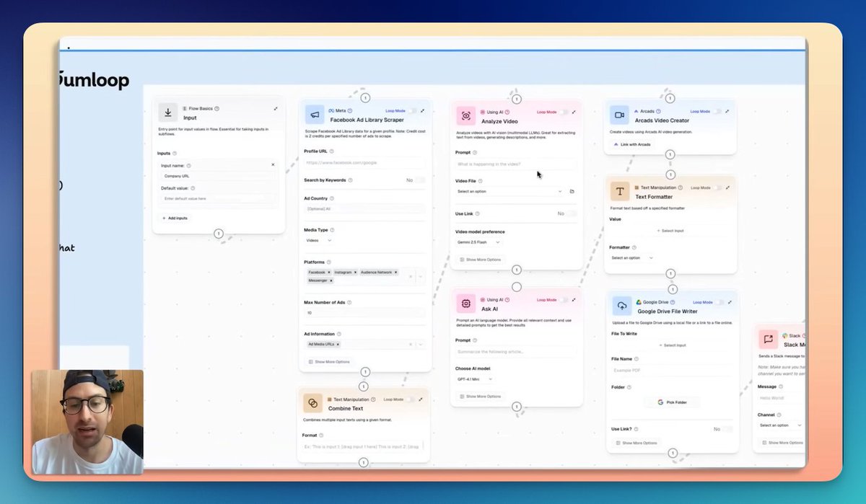The width and height of the screenshot is (866, 504).
Task: Click the Analyze Video eye-scan icon
Action: coord(466,116)
